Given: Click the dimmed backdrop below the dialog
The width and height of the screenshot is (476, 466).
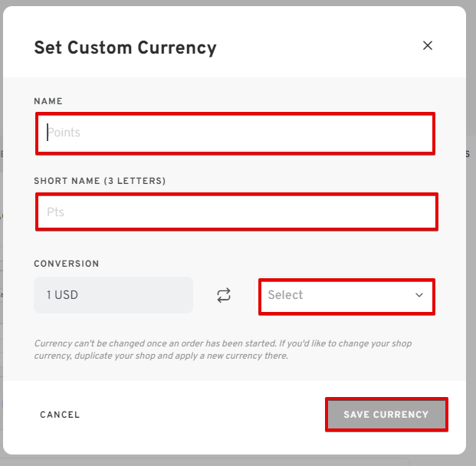Looking at the screenshot, I should point(238,461).
